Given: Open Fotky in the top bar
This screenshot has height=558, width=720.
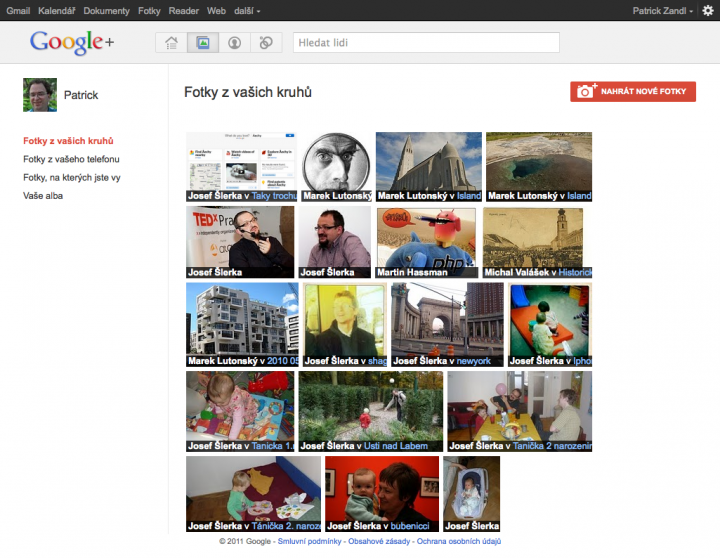Looking at the screenshot, I should pyautogui.click(x=149, y=11).
